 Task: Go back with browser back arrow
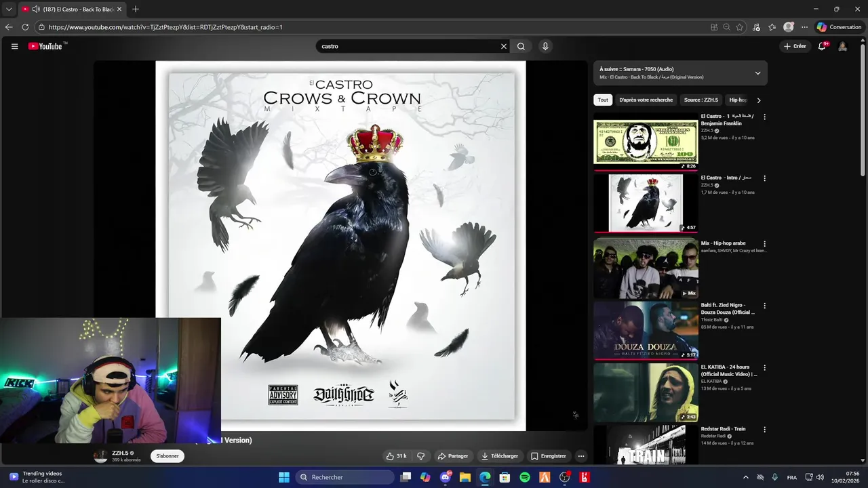pyautogui.click(x=9, y=27)
